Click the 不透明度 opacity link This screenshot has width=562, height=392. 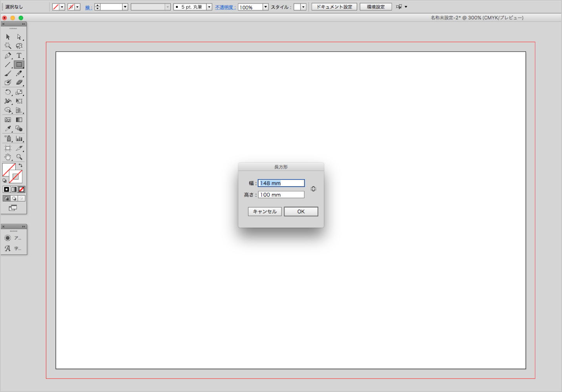(x=225, y=7)
